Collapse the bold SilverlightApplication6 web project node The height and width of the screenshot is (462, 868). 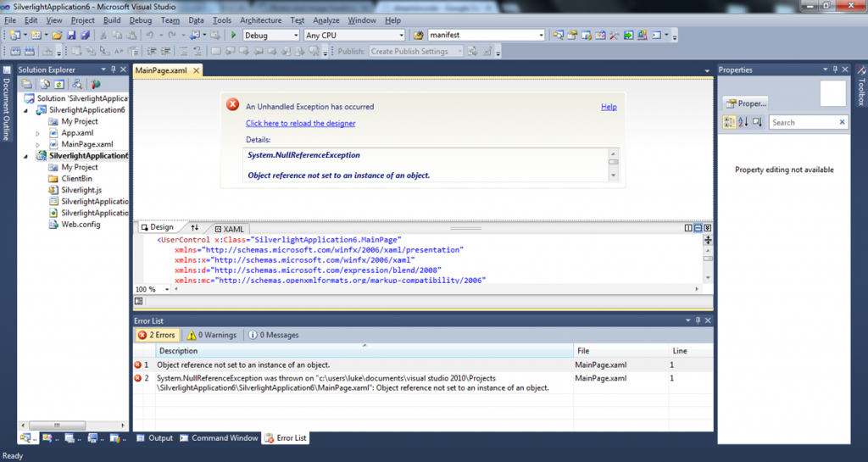[26, 156]
